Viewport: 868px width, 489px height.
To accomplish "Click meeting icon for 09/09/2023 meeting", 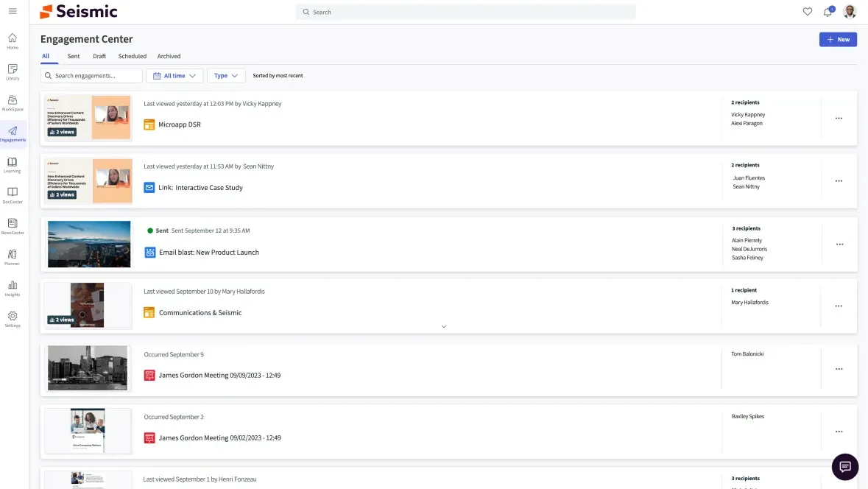I will point(149,376).
